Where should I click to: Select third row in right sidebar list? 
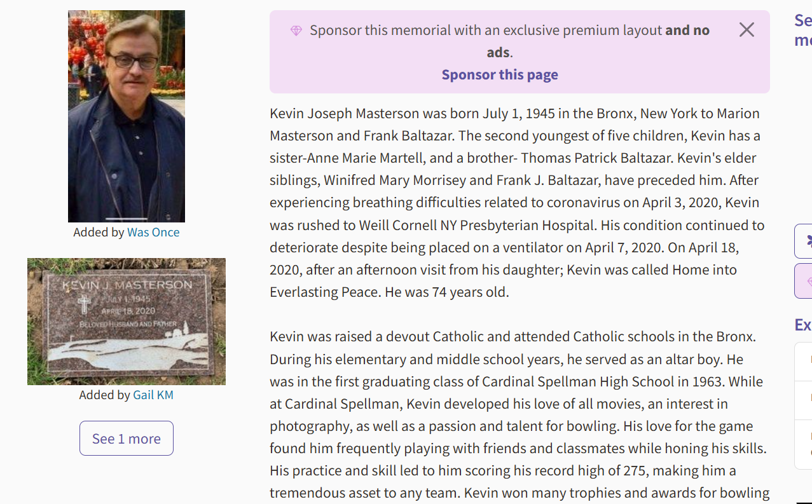click(x=804, y=444)
